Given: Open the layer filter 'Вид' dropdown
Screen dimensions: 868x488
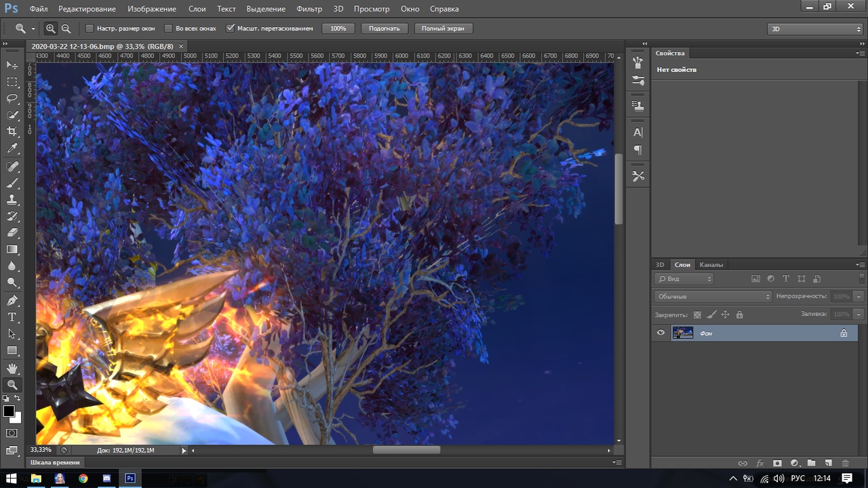Looking at the screenshot, I should [684, 279].
